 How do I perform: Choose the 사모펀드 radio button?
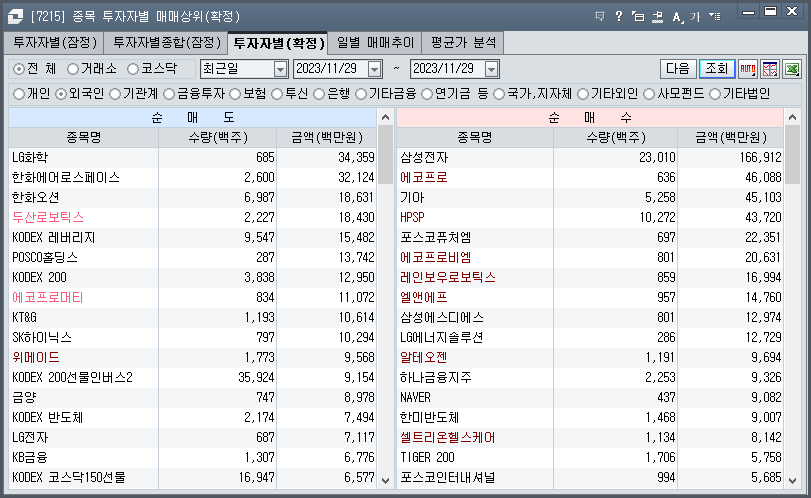[x=649, y=94]
